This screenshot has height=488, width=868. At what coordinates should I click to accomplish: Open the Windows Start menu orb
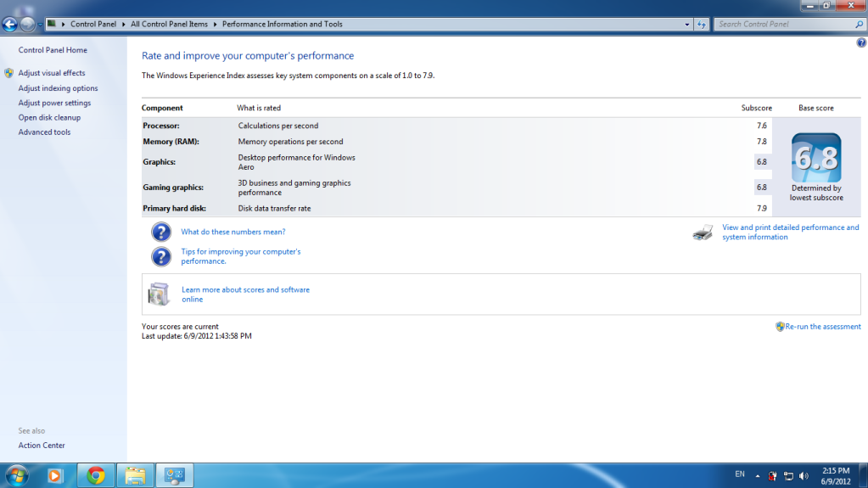[16, 475]
